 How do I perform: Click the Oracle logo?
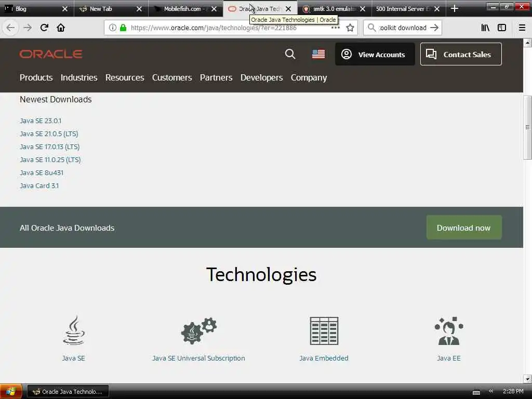pos(51,54)
